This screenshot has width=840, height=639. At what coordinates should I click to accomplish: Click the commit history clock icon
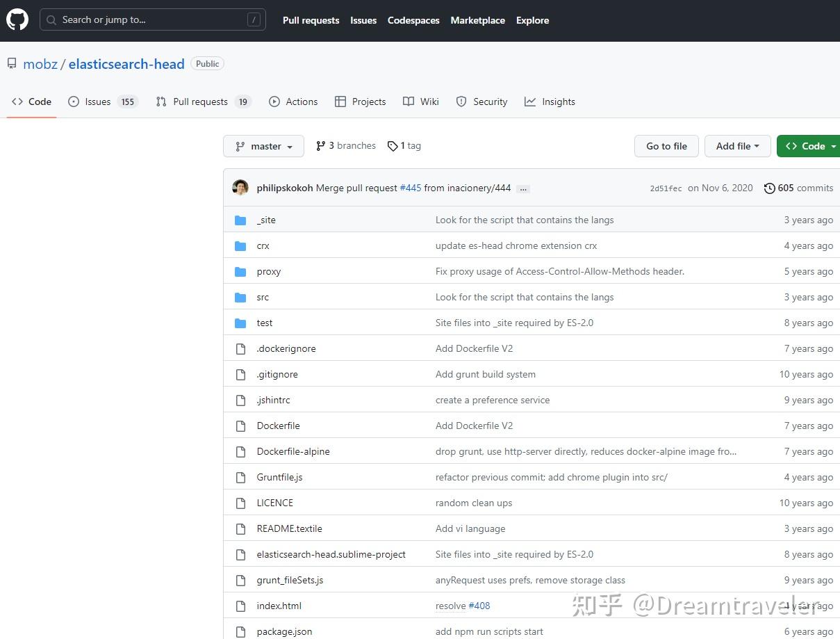(x=769, y=188)
